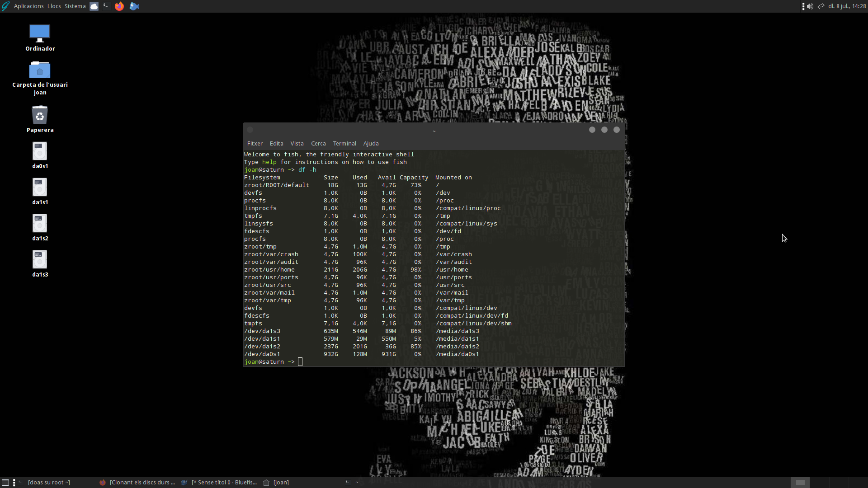
Task: Click the network connection arrows icon
Action: click(821, 6)
